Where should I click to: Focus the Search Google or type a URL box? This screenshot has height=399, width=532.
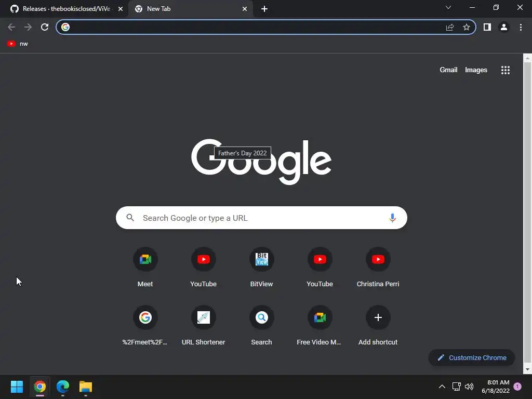click(262, 218)
